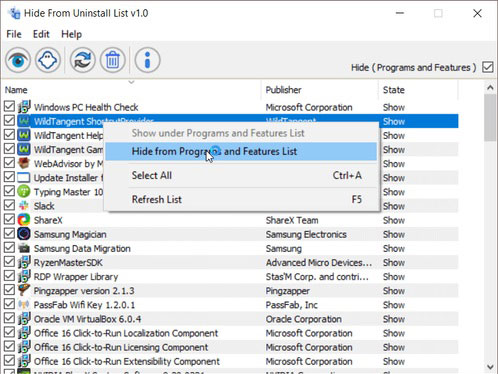This screenshot has width=498, height=374.
Task: Uncheck the Oracle VM VirtualBox checkbox
Action: (9, 318)
